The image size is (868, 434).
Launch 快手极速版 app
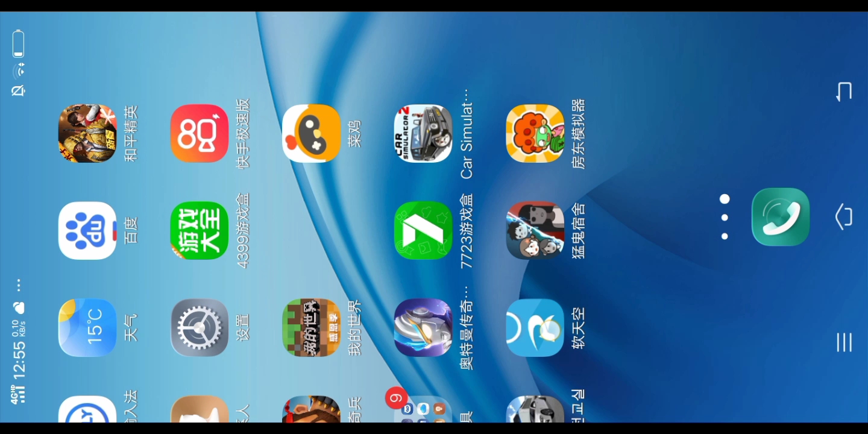pos(200,133)
